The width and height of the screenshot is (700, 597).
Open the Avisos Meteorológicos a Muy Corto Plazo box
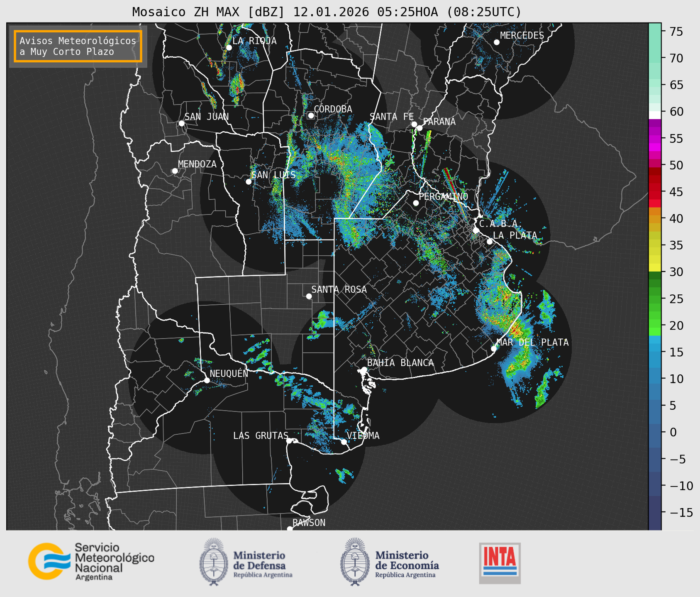(78, 46)
